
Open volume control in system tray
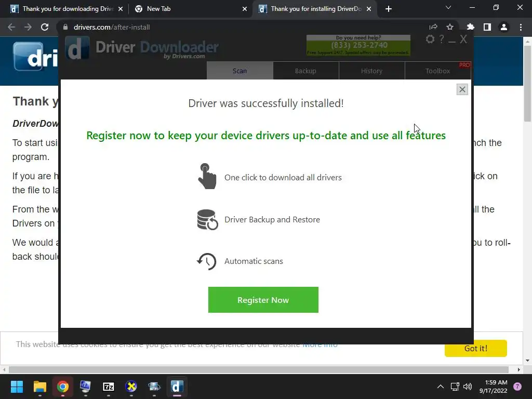(468, 387)
